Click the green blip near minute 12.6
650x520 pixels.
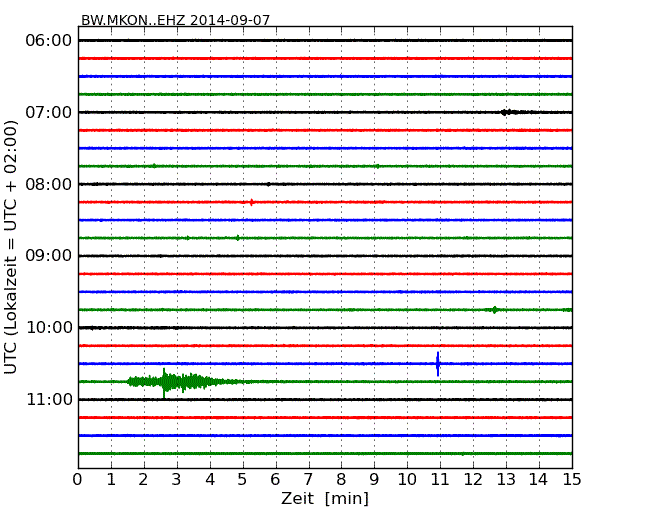point(494,310)
